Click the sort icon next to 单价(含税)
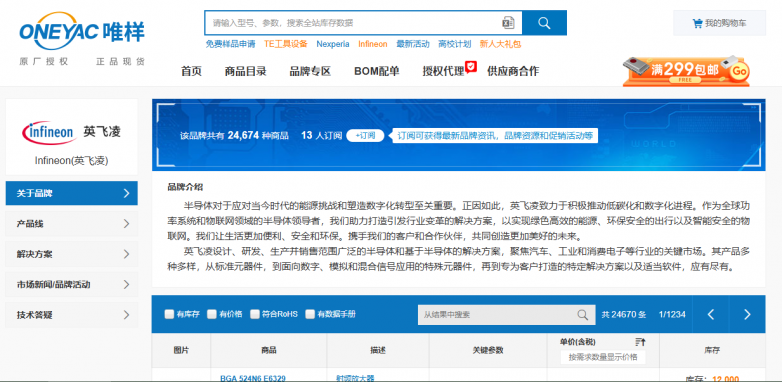 (640, 342)
